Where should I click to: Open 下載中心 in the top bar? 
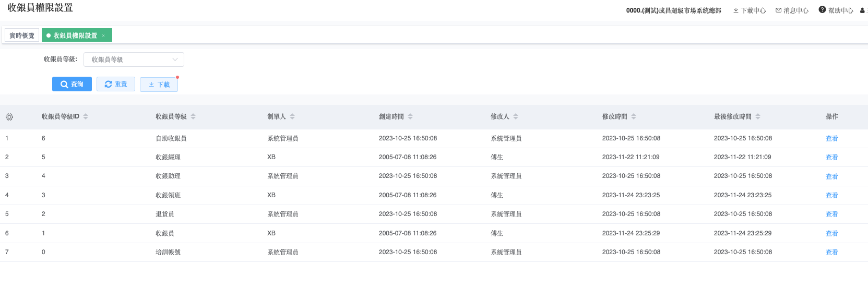(x=750, y=10)
